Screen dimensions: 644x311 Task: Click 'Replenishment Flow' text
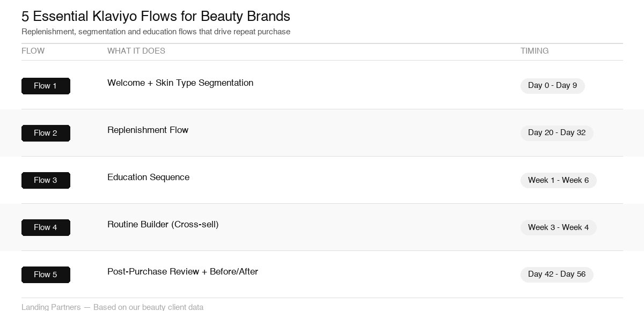[x=148, y=130]
